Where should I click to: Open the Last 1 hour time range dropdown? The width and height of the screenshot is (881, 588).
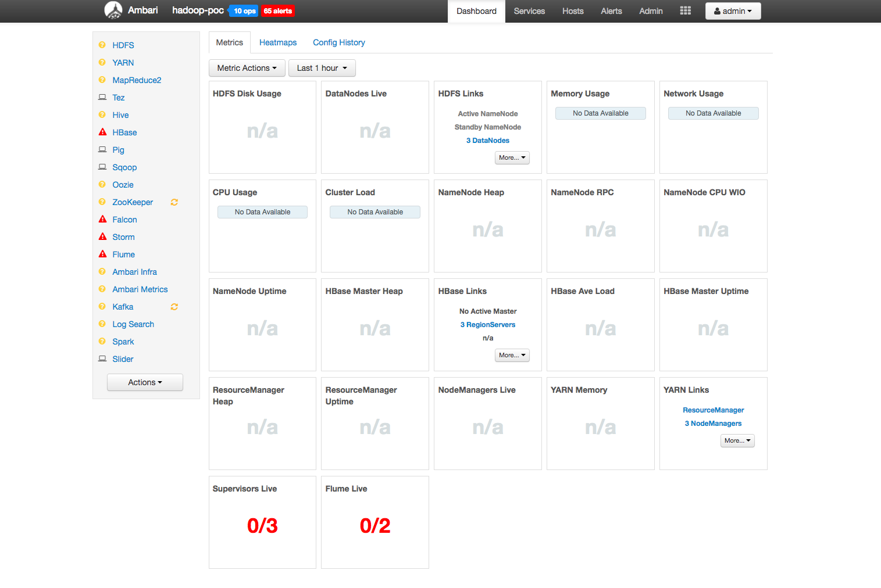(322, 68)
